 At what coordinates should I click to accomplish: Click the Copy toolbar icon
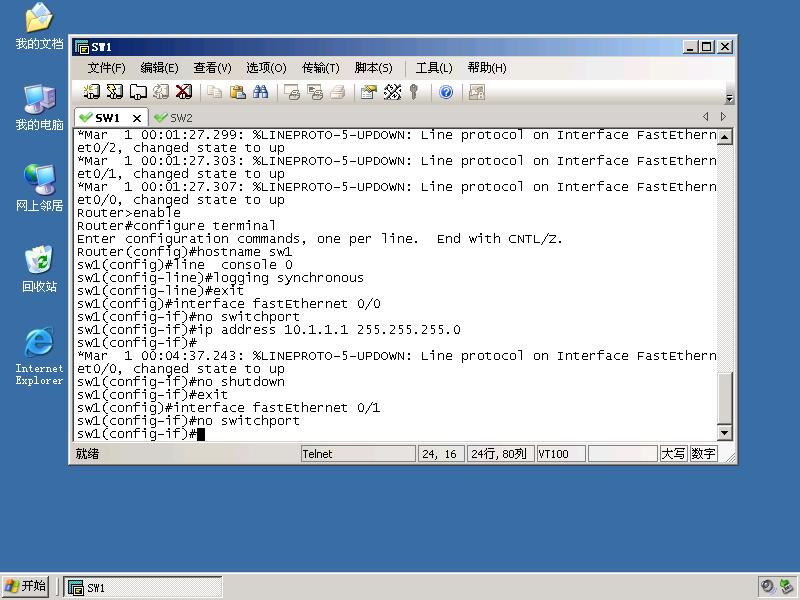pyautogui.click(x=214, y=92)
